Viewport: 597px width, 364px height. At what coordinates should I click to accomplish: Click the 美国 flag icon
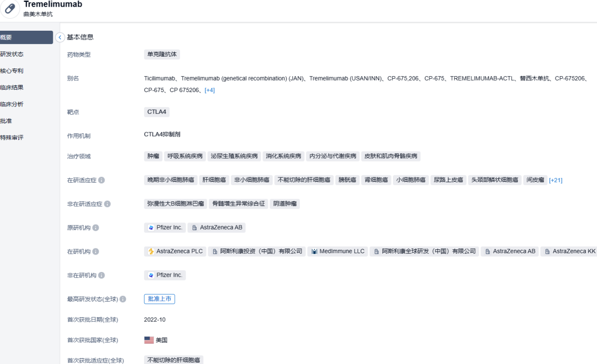(149, 340)
